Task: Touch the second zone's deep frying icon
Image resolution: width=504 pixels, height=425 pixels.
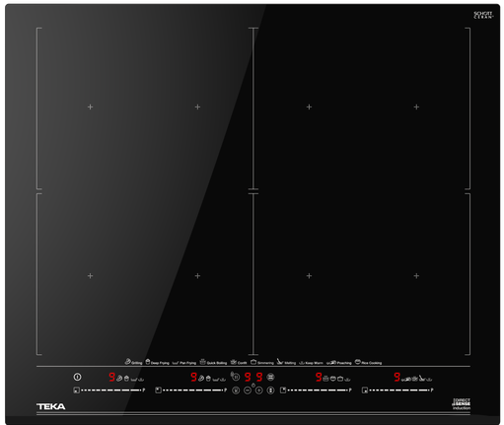Action: click(208, 379)
